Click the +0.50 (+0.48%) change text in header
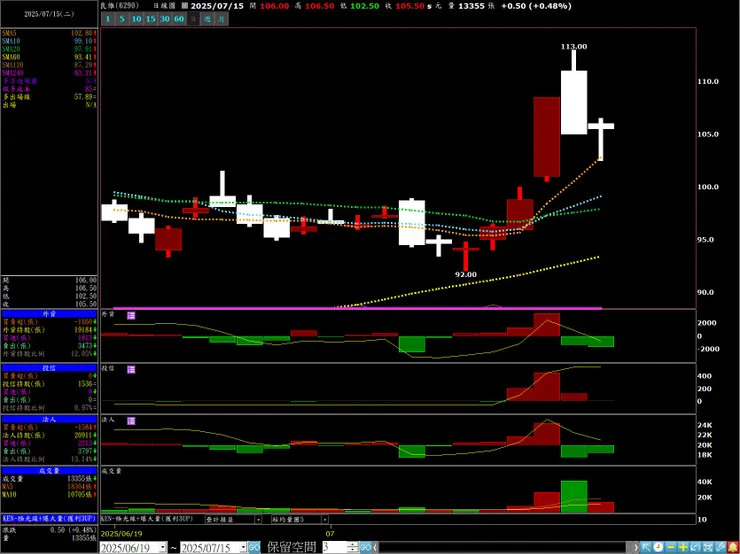The image size is (740, 554). (x=536, y=6)
